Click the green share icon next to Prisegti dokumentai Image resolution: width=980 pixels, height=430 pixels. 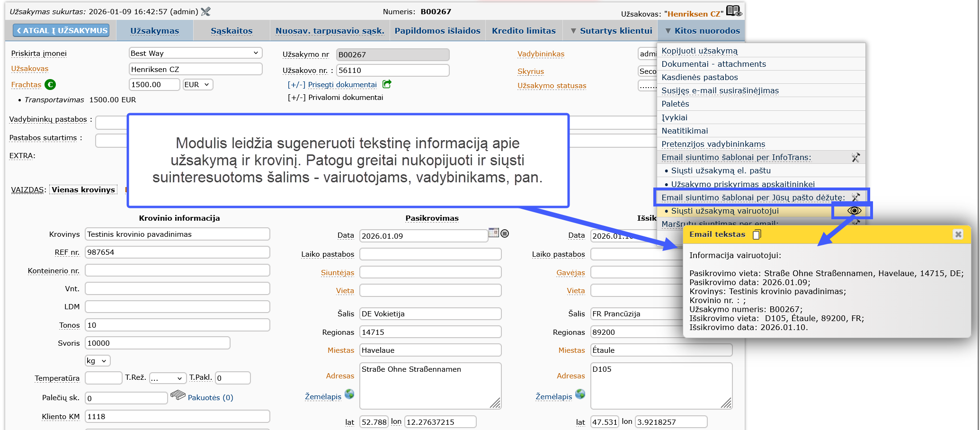click(387, 84)
